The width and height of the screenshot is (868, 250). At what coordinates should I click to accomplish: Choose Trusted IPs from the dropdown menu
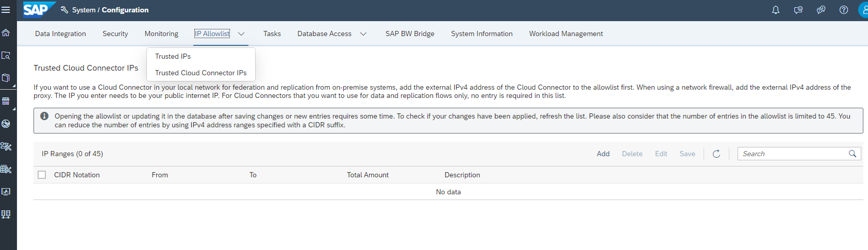pos(201,56)
